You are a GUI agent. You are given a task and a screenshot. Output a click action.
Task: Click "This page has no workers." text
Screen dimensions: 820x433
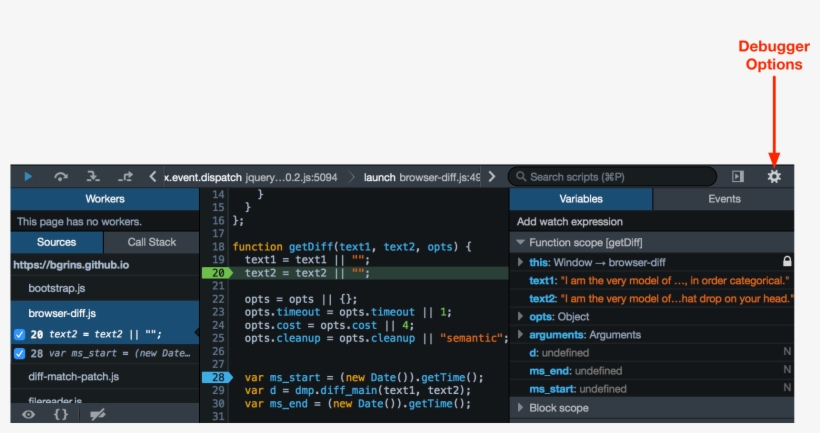(79, 222)
